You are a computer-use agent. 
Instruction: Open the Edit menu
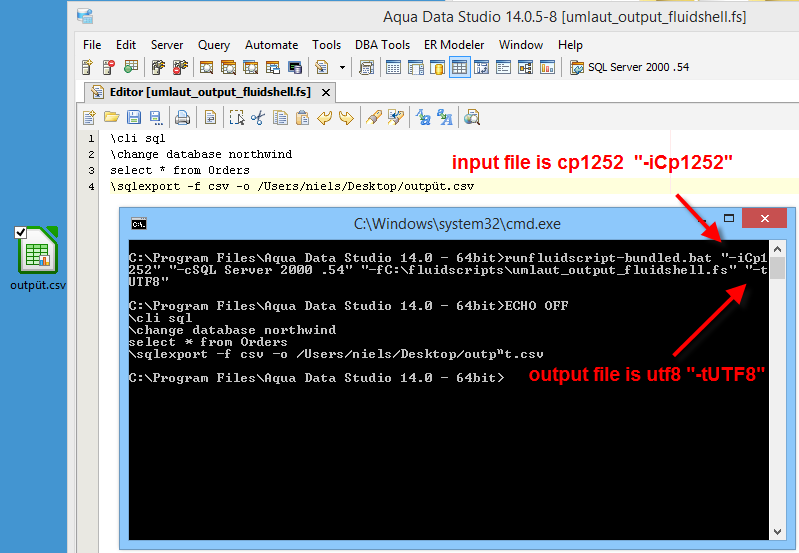point(126,45)
